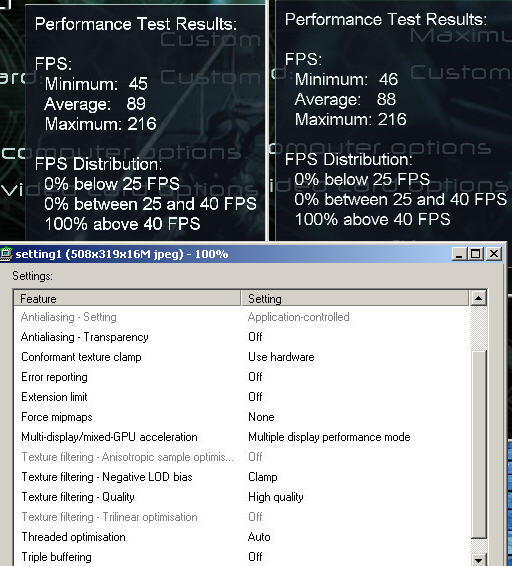Minimize the setting1 image window
512x566 pixels.
point(459,254)
